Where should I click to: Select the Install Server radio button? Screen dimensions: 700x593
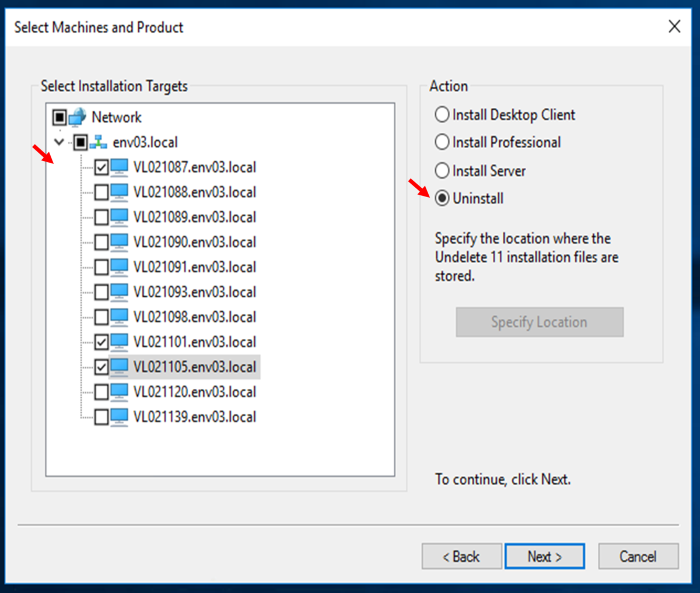click(442, 170)
